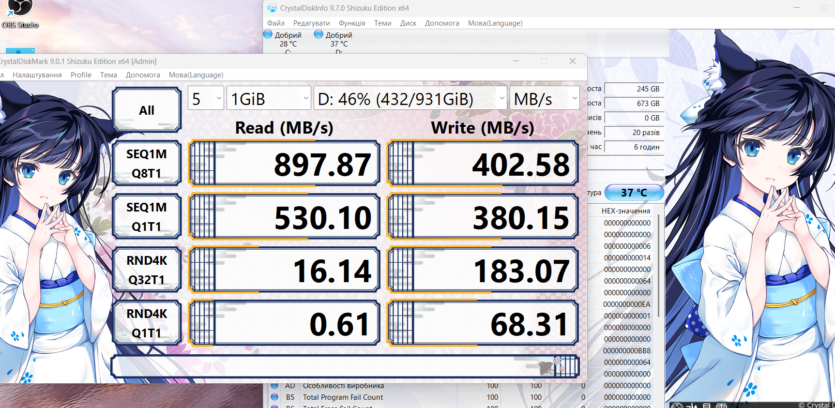Select HEX value 000000000006
835x408 pixels.
coord(627,246)
